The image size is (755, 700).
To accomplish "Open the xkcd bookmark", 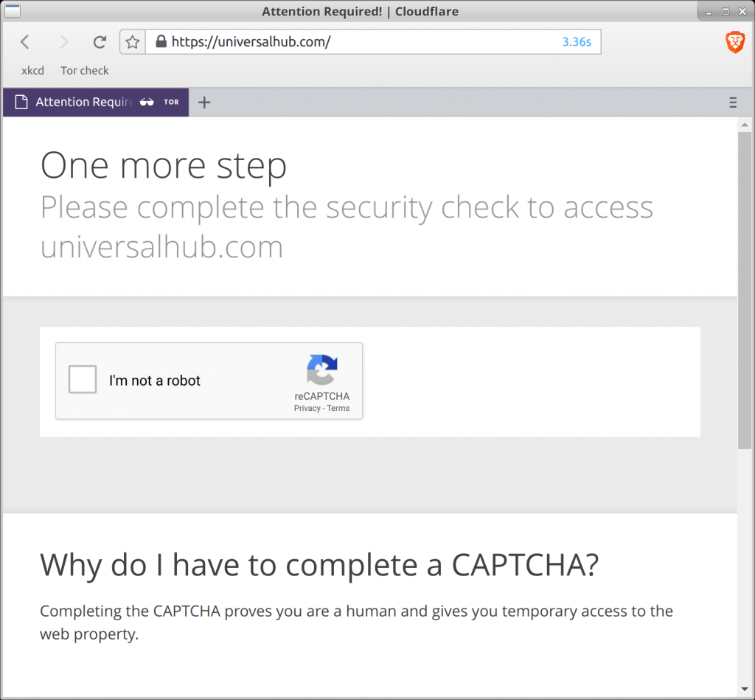I will [32, 71].
